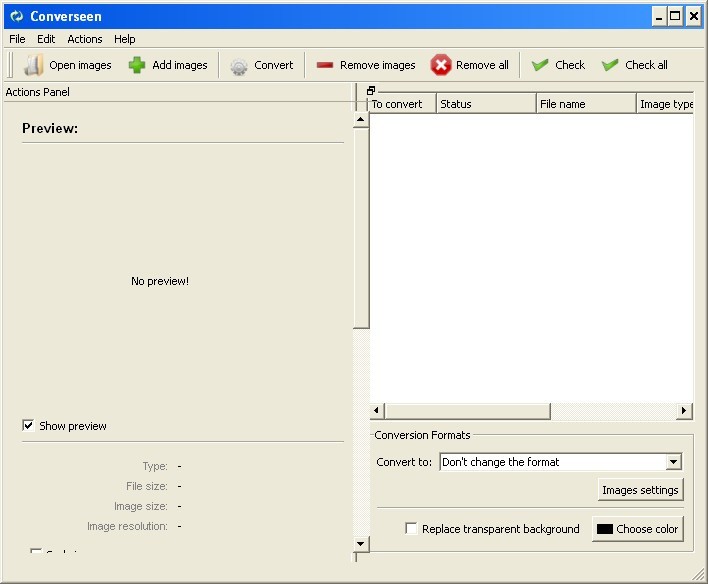Click the 'Image resolution:' label

click(x=127, y=526)
